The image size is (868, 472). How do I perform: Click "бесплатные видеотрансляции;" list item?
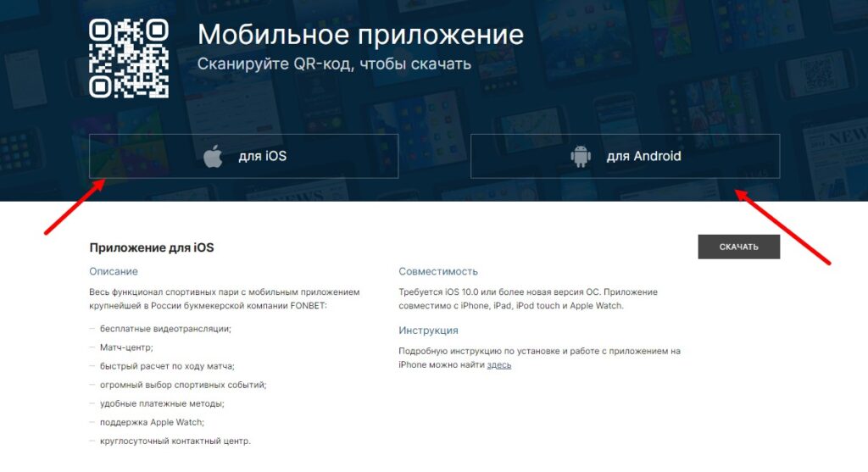point(165,329)
